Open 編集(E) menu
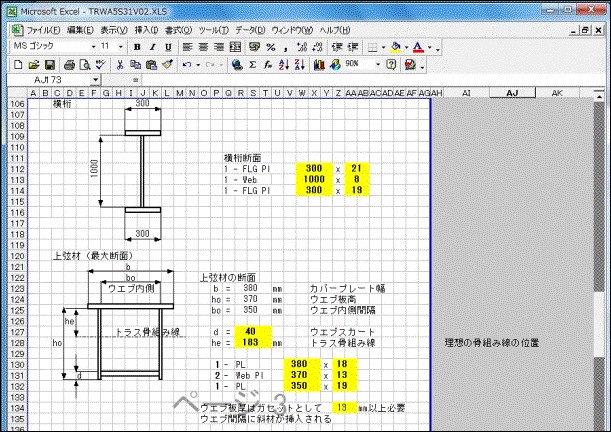The width and height of the screenshot is (611, 432). pos(80,30)
